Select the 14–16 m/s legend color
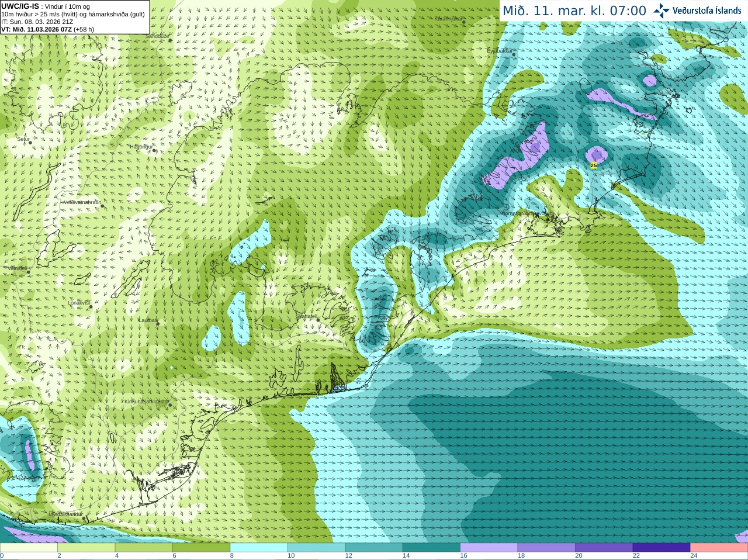This screenshot has height=560, width=748. pos(431,548)
